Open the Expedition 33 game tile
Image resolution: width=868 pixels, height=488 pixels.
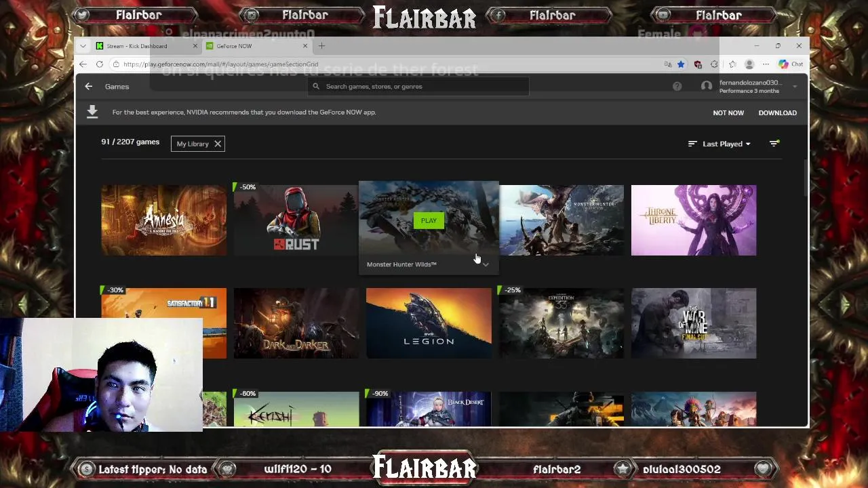click(561, 323)
